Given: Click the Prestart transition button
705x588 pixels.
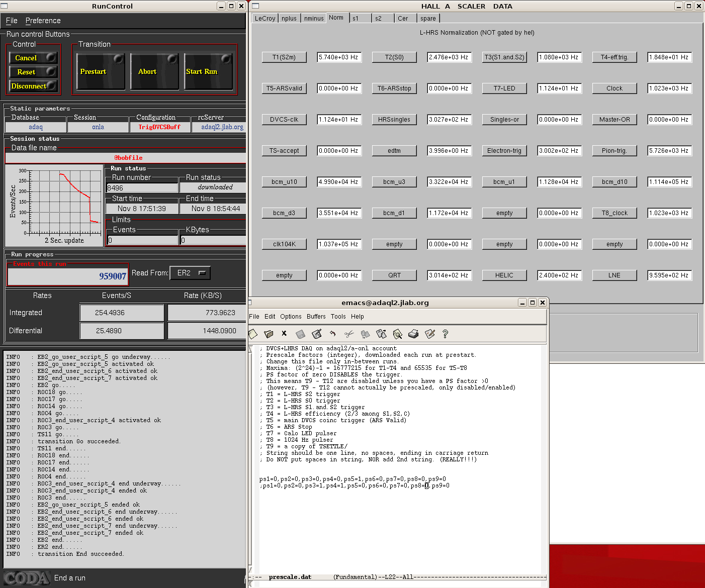Looking at the screenshot, I should [101, 71].
